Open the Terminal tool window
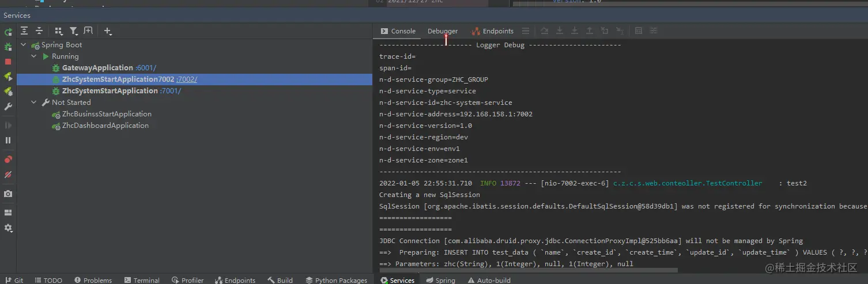 142,280
